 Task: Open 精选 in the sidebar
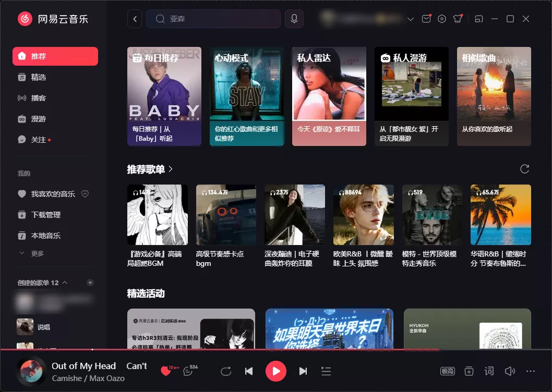click(55, 78)
